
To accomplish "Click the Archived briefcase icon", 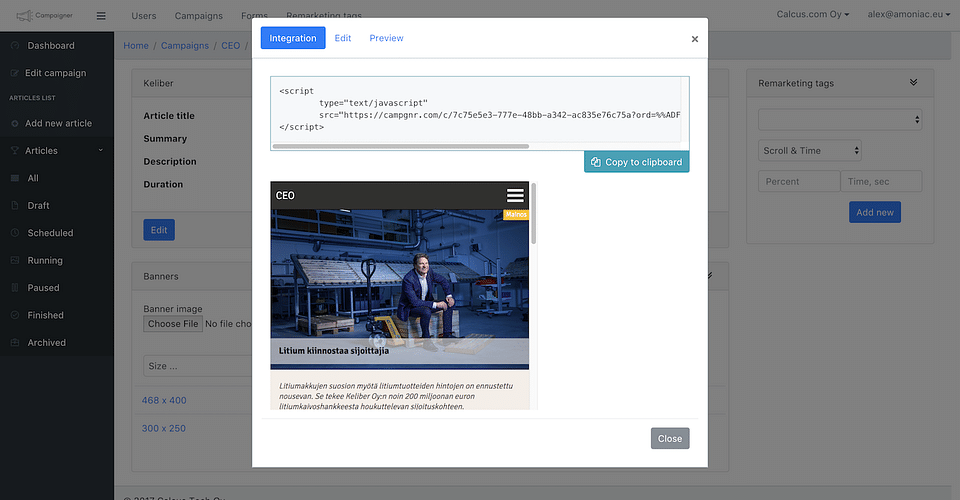I will point(15,343).
